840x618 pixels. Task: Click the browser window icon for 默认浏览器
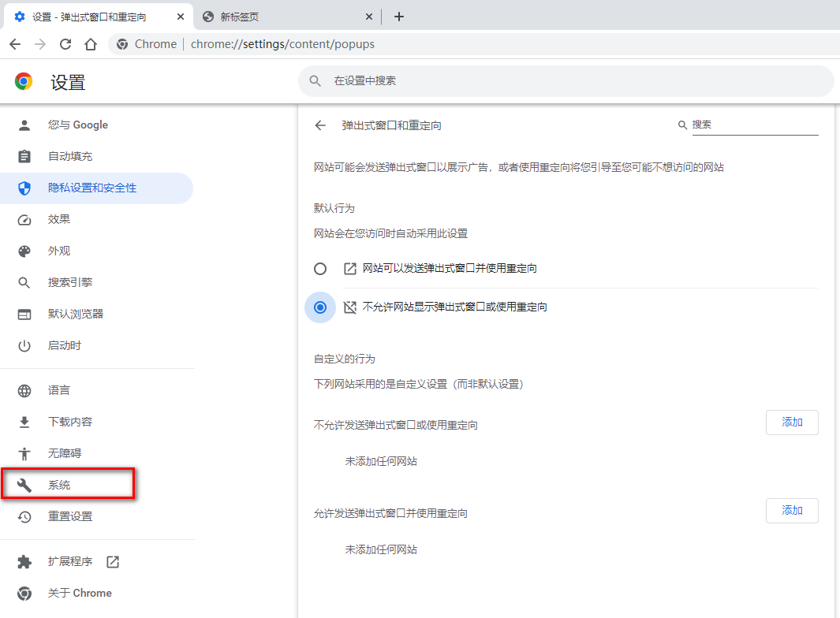pyautogui.click(x=24, y=314)
